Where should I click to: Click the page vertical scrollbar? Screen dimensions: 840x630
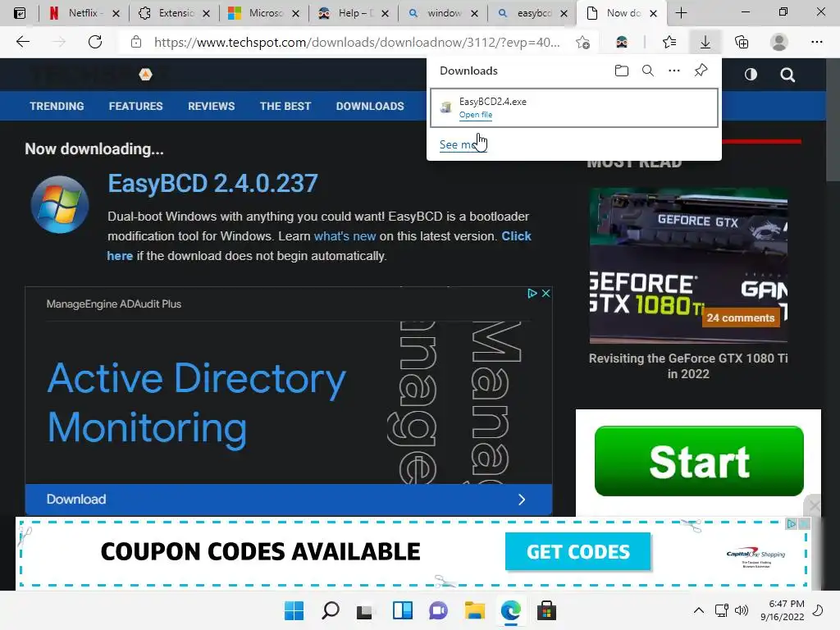pos(833,121)
